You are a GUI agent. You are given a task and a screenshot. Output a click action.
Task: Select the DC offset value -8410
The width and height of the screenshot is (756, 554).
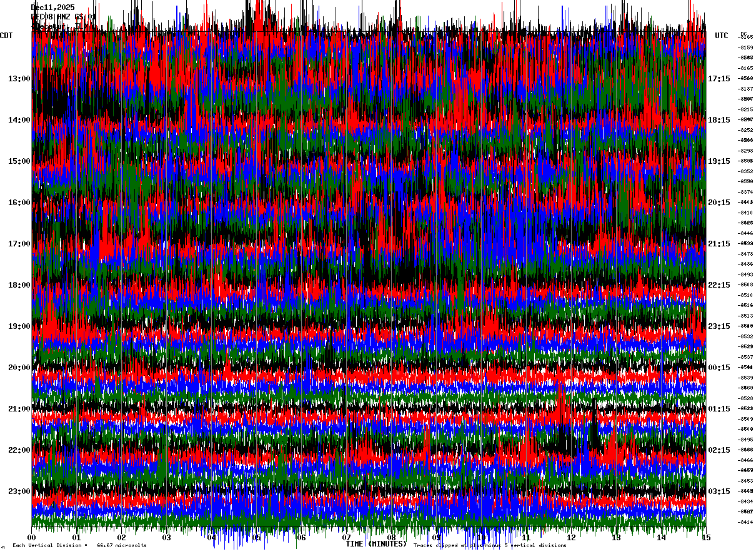(746, 213)
